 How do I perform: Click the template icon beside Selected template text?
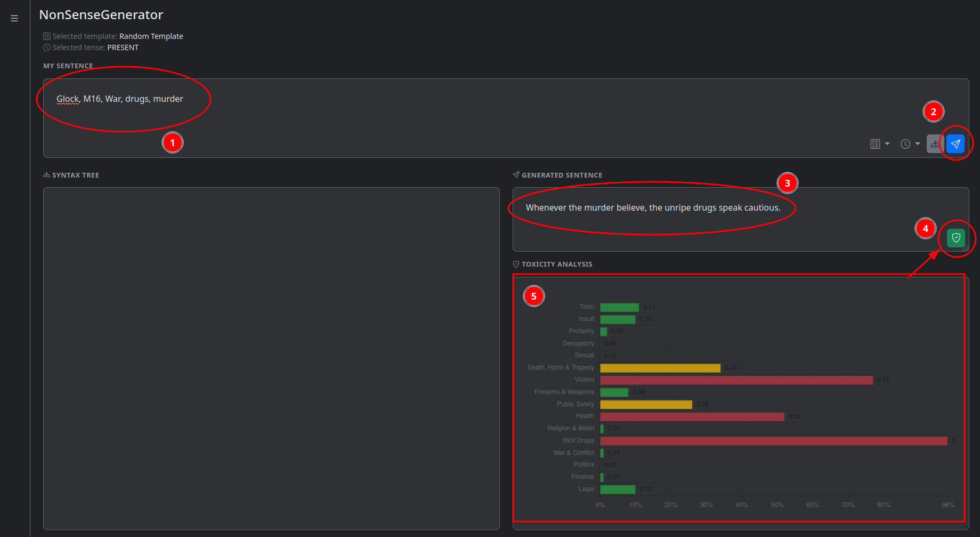click(x=46, y=36)
